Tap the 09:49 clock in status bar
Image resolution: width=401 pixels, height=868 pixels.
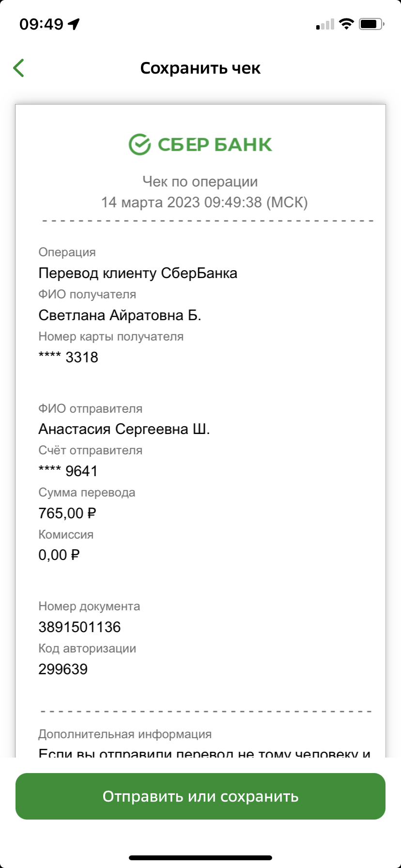point(41,24)
